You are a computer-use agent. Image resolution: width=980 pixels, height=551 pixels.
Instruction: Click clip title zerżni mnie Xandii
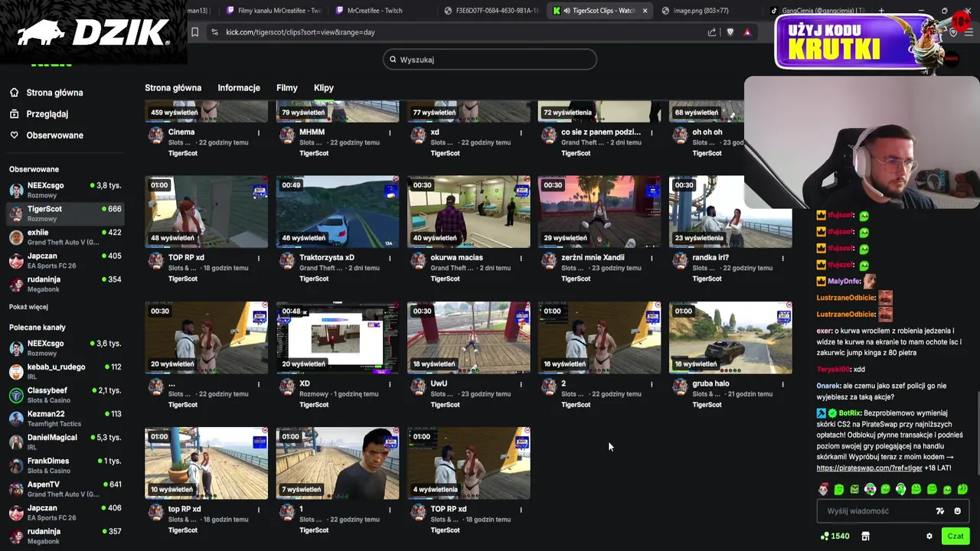click(x=593, y=258)
